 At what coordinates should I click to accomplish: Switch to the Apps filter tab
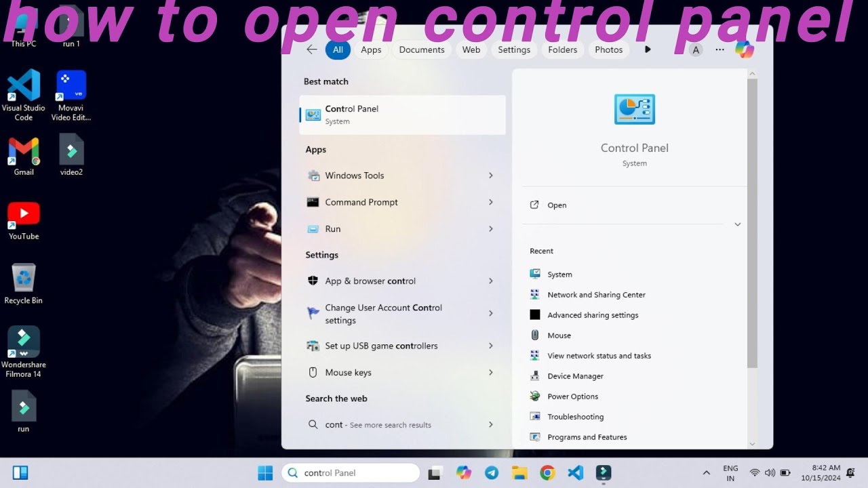point(371,49)
